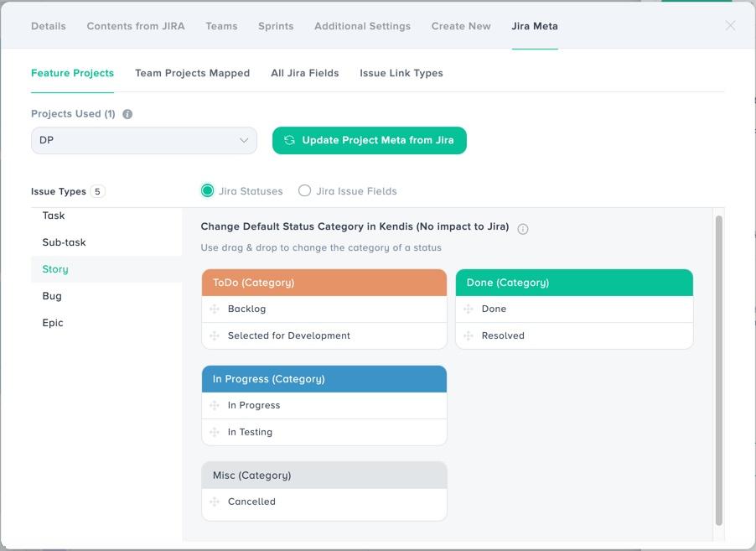
Task: Click the info icon beside Change Default Status Category
Action: (523, 229)
